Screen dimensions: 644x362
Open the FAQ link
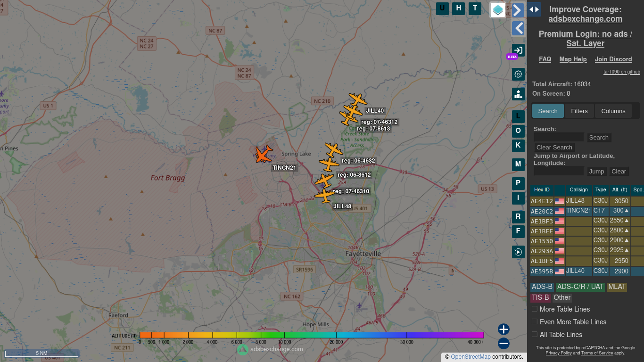(545, 59)
